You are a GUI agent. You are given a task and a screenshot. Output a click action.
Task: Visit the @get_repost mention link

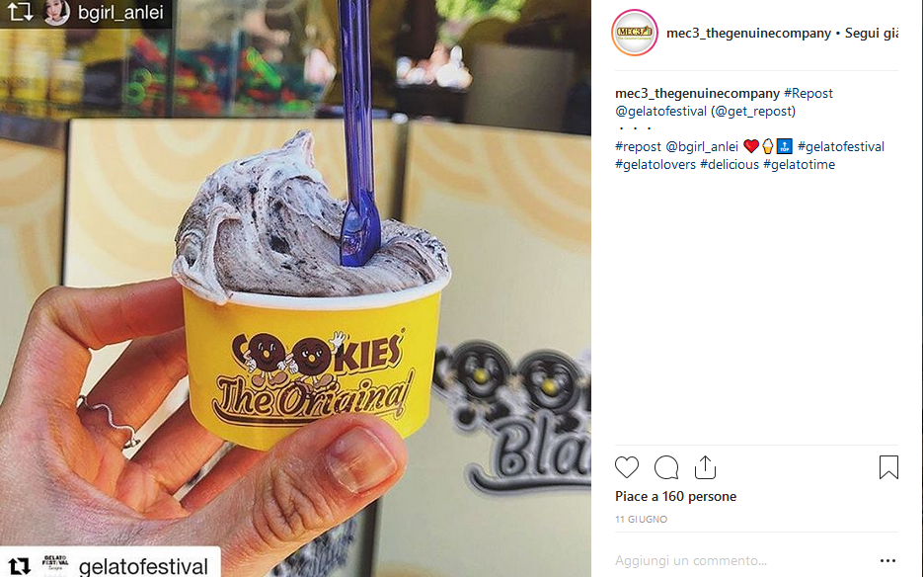(x=753, y=111)
